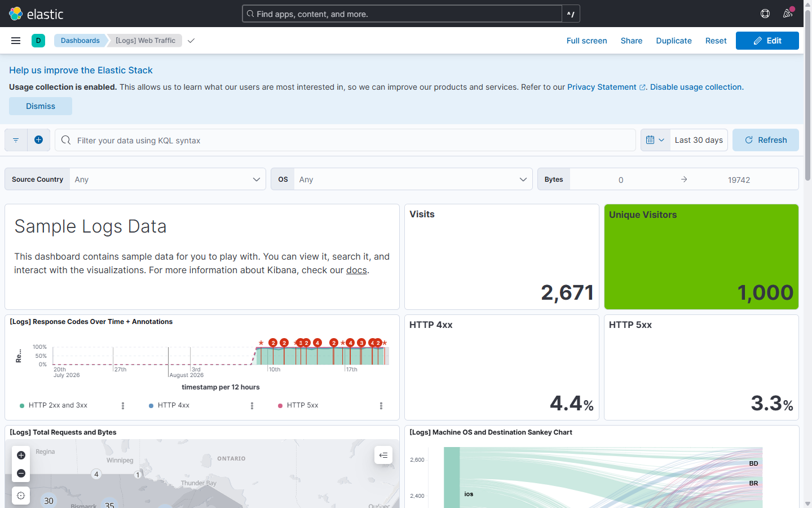This screenshot has width=812, height=508.
Task: Open HTTP 2xx and 3xx legend options
Action: tap(123, 406)
